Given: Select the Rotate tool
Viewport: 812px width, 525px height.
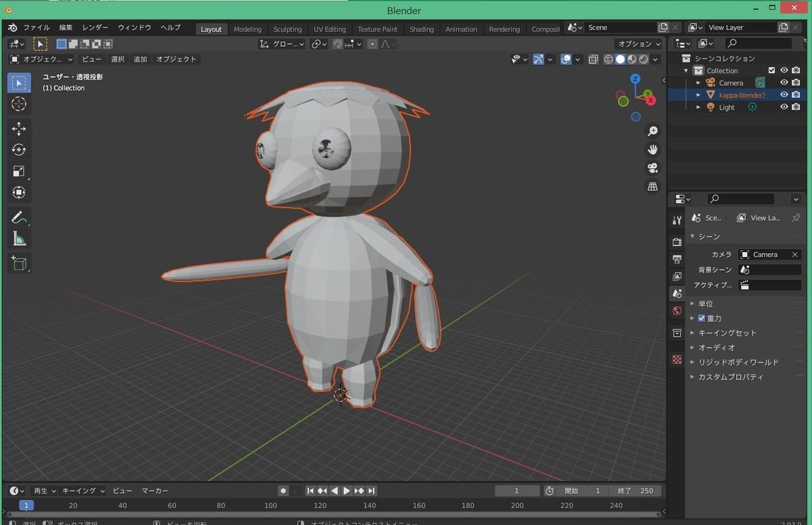Looking at the screenshot, I should point(19,150).
